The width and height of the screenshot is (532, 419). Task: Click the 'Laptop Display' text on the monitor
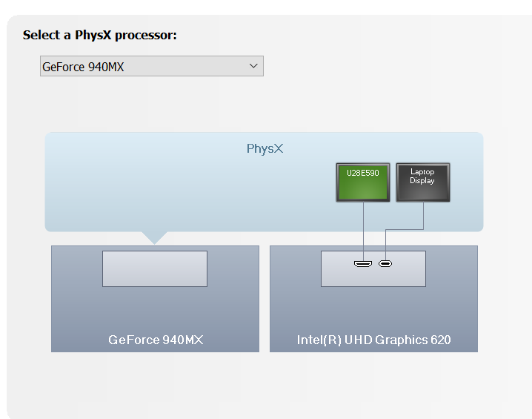click(422, 176)
